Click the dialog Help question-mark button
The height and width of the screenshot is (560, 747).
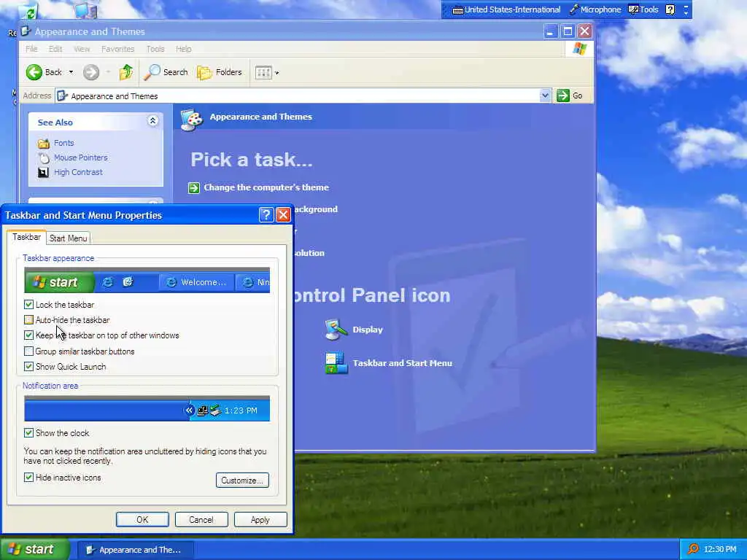coord(266,215)
